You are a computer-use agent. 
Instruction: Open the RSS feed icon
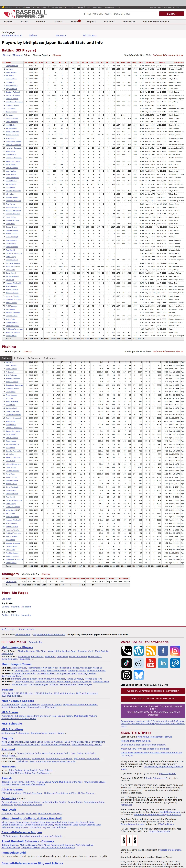click(x=151, y=651)
